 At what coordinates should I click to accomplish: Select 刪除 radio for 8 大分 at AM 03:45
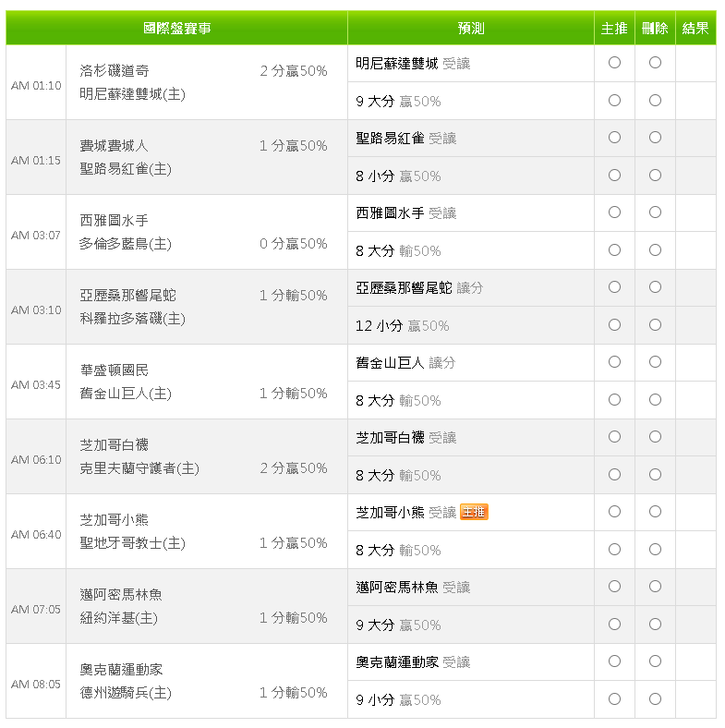(655, 399)
